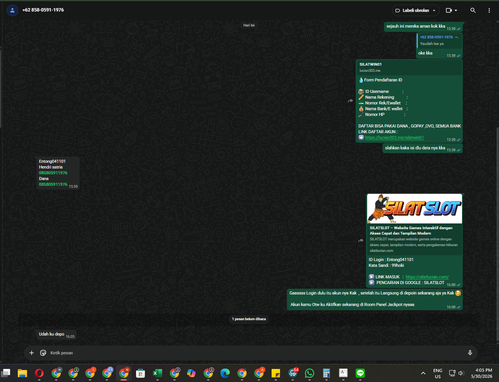
Task: Click the 'ID Login : Entong041101' text
Action: [391, 259]
